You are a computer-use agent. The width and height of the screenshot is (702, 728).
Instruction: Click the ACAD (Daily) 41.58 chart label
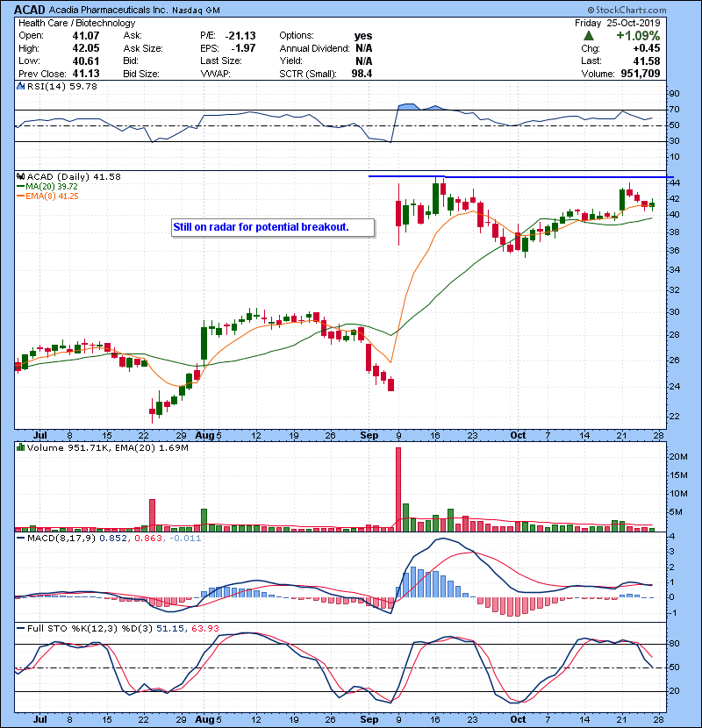pos(74,177)
